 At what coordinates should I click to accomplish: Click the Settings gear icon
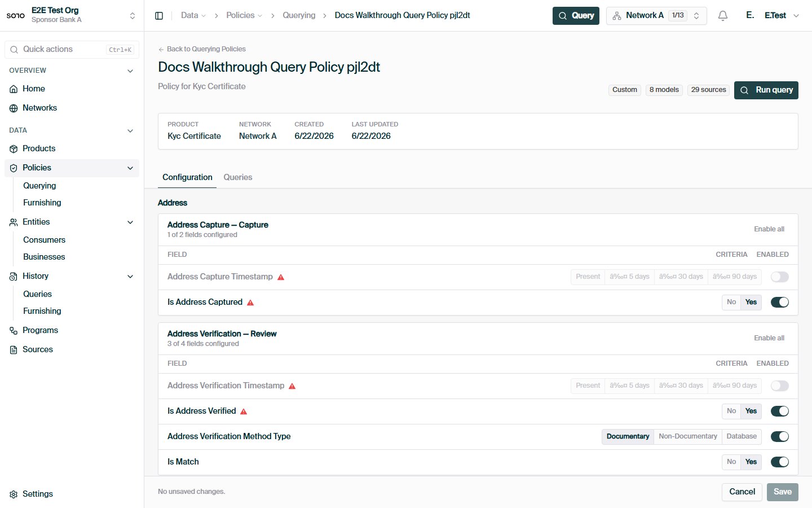click(x=14, y=494)
